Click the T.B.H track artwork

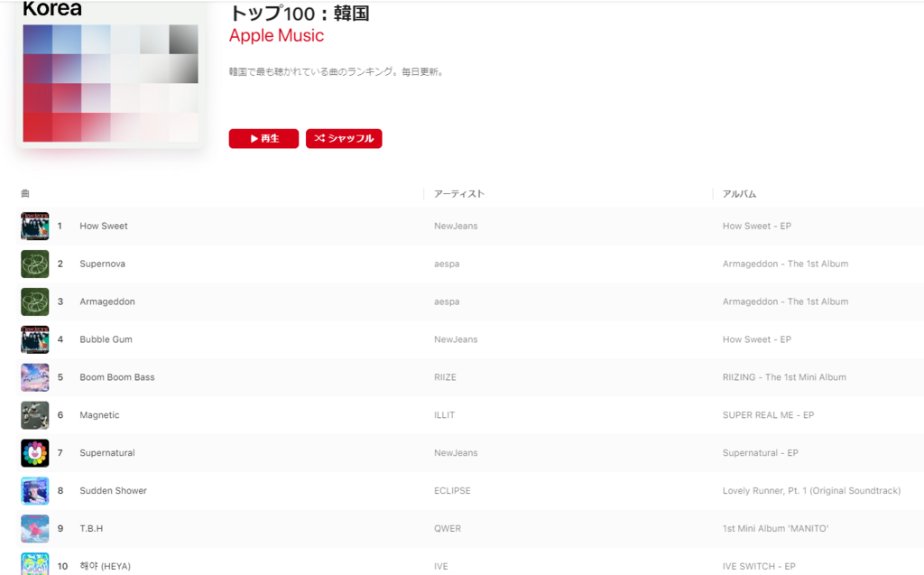click(x=34, y=529)
